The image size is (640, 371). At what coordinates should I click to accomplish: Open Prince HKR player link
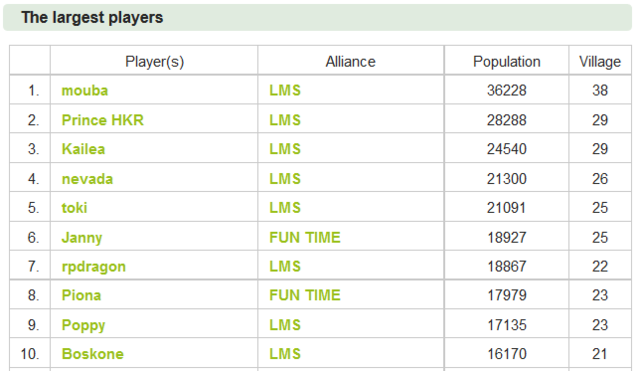pos(102,120)
